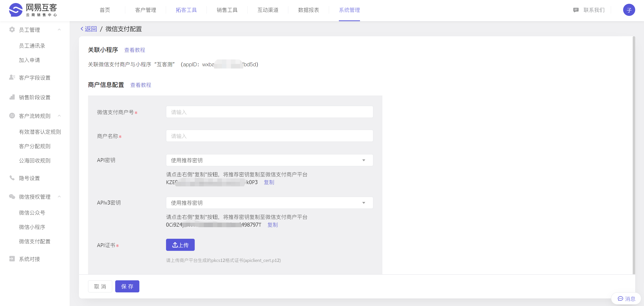
Task: Open 查看教程 next to 商户信息配置
Action: point(141,85)
